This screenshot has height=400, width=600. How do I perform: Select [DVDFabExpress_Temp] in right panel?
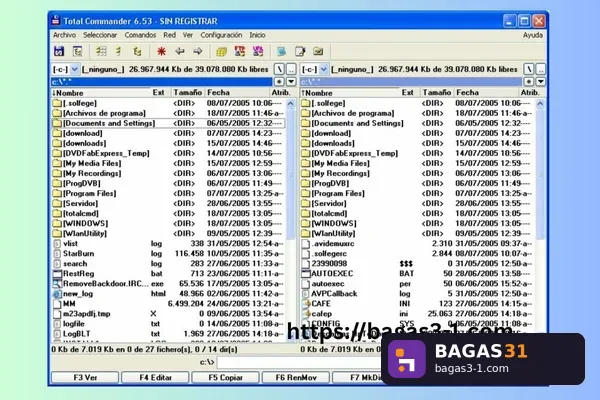[417, 153]
